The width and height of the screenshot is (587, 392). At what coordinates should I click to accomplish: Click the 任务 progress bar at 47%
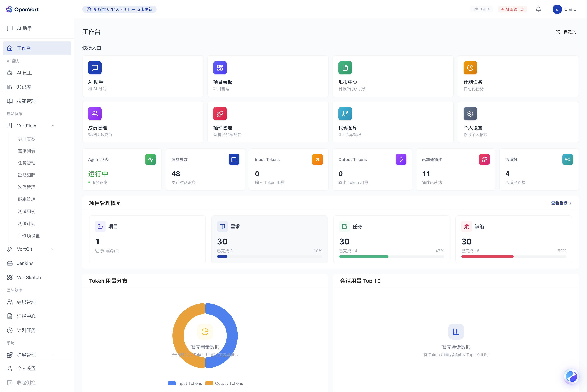point(392,257)
